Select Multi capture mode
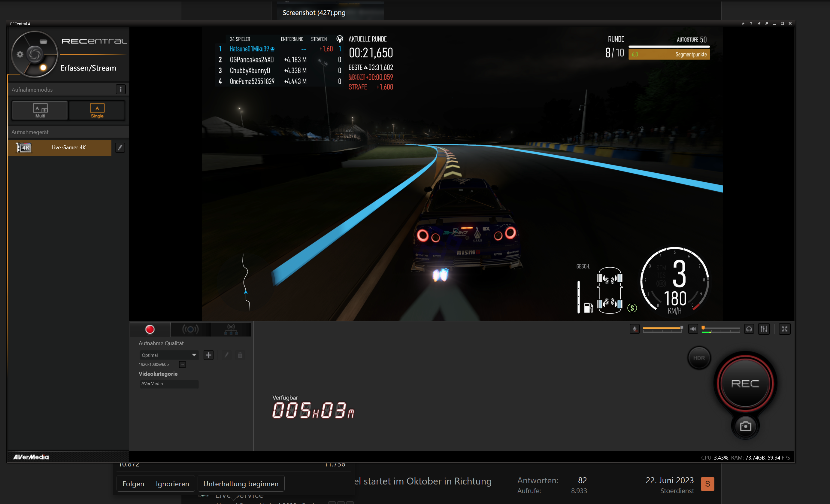 pos(40,110)
